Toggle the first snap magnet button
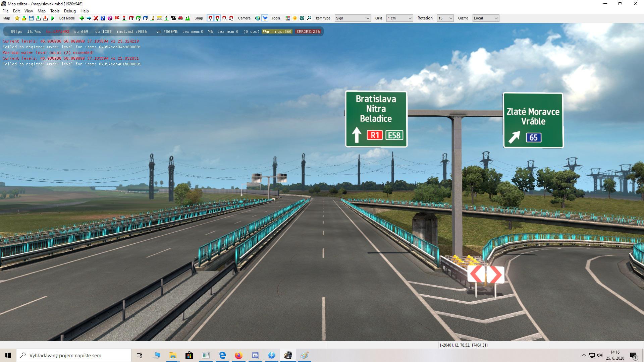 tap(210, 18)
